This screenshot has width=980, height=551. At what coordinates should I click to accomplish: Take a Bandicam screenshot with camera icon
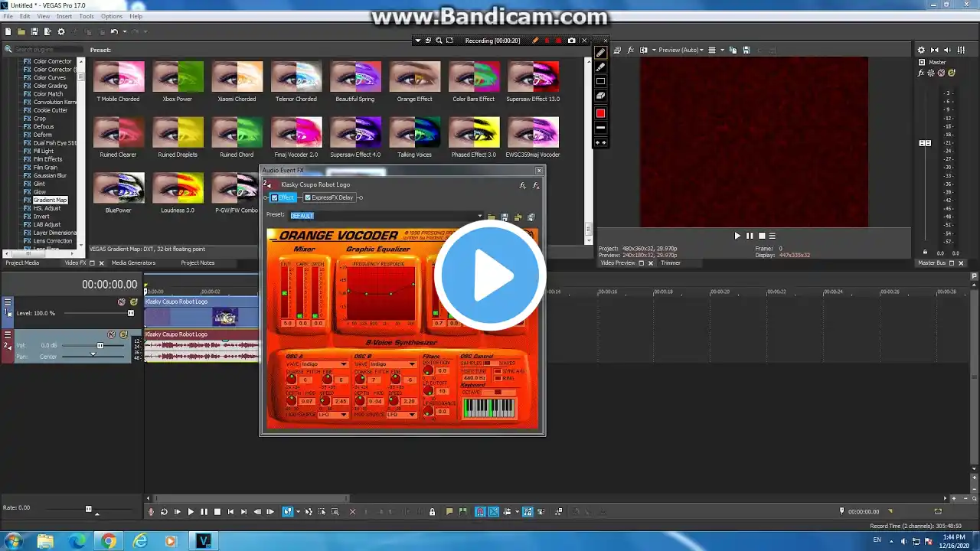pyautogui.click(x=571, y=41)
